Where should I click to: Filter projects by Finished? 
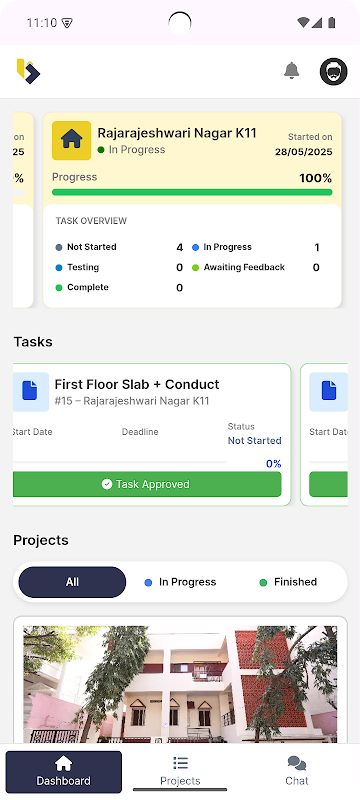(x=289, y=582)
